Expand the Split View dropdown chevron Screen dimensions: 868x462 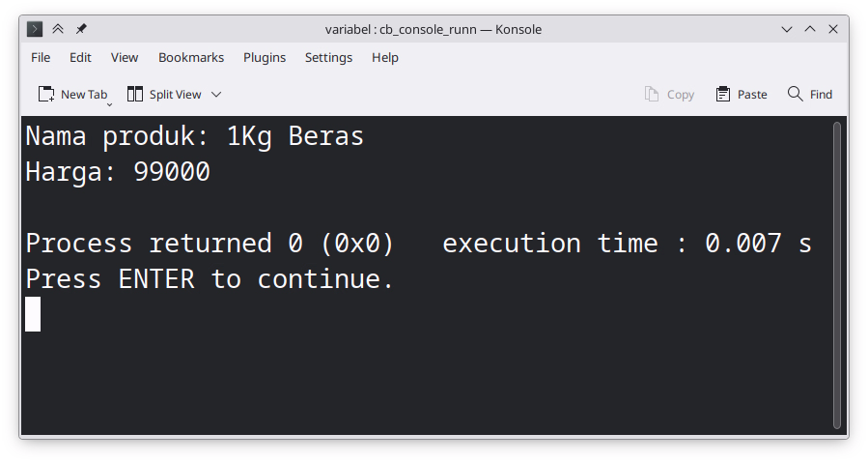click(x=216, y=94)
